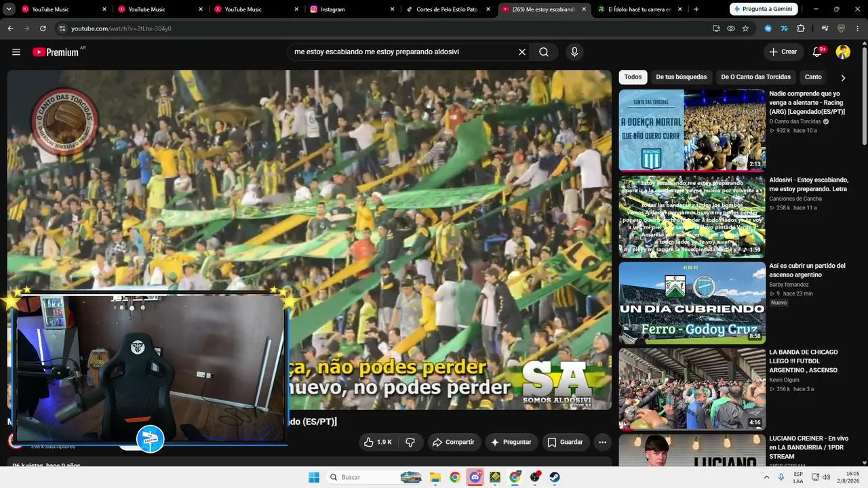The height and width of the screenshot is (488, 868).
Task: Open LA BANDA DE CHICAGO video title
Action: 804,361
